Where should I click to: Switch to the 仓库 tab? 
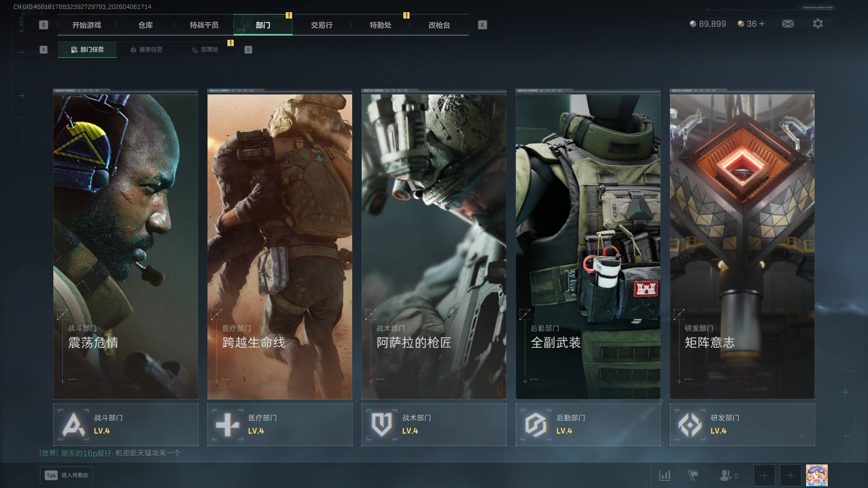click(x=145, y=25)
